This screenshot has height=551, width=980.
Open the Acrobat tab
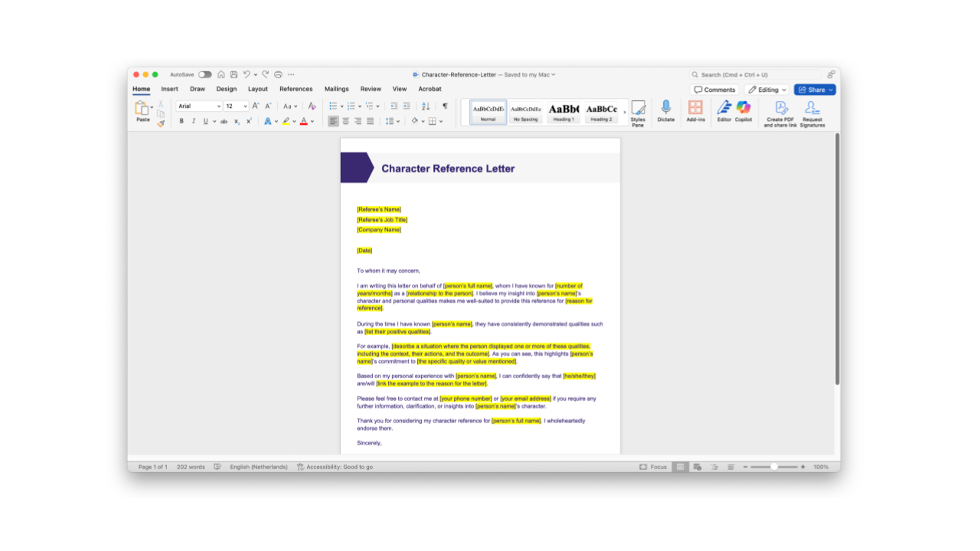(430, 89)
